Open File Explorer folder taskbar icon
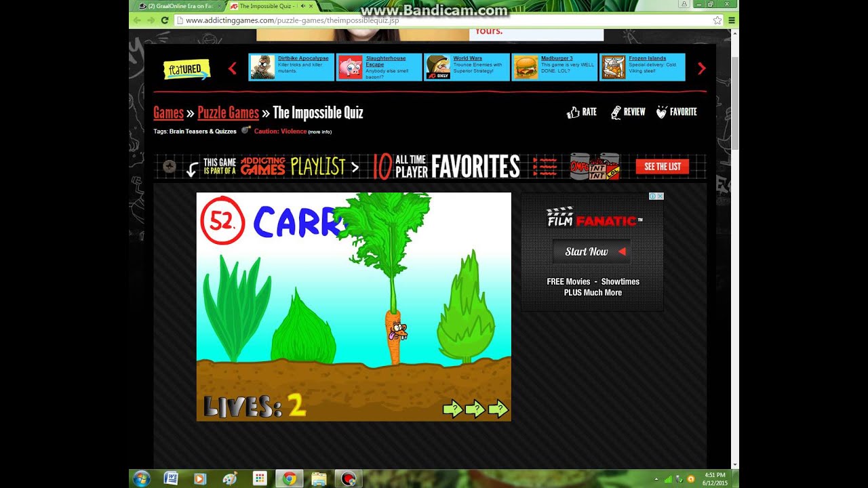The image size is (868, 488). 319,479
